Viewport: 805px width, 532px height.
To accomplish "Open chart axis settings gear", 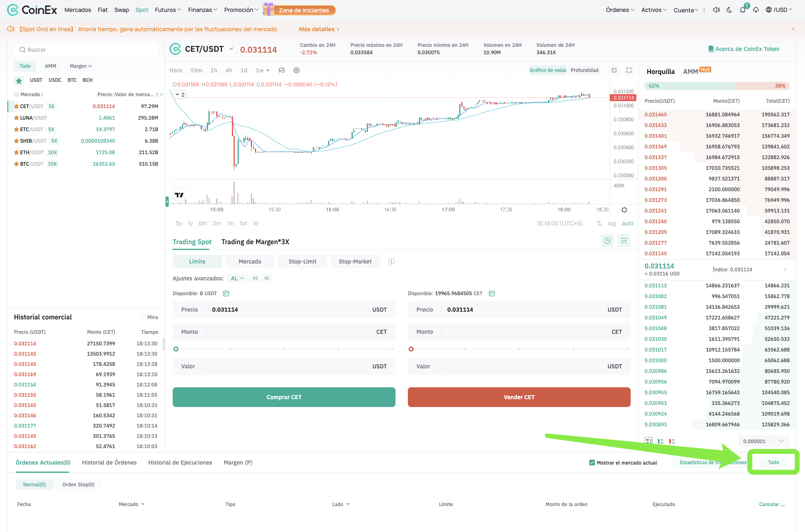I will tap(624, 210).
